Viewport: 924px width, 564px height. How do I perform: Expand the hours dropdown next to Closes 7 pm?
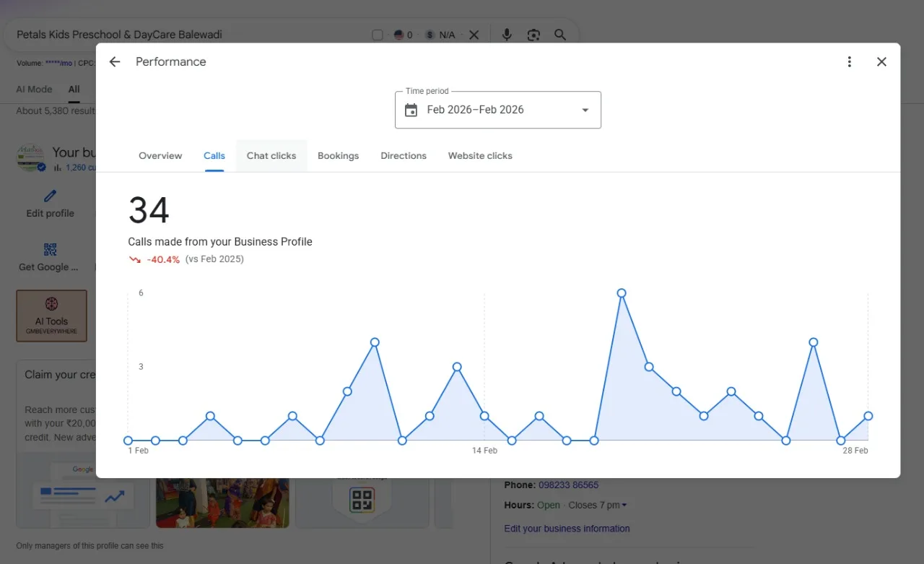point(624,506)
